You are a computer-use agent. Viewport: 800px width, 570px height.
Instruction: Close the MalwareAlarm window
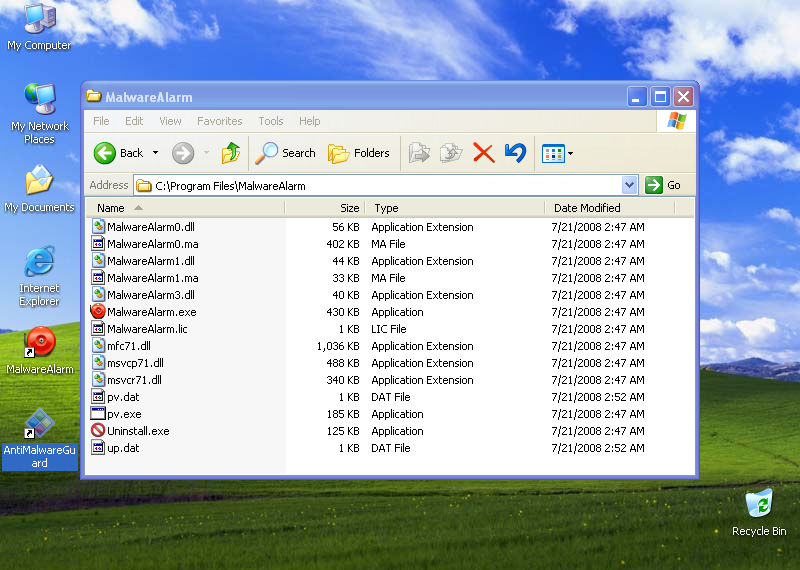tap(683, 96)
